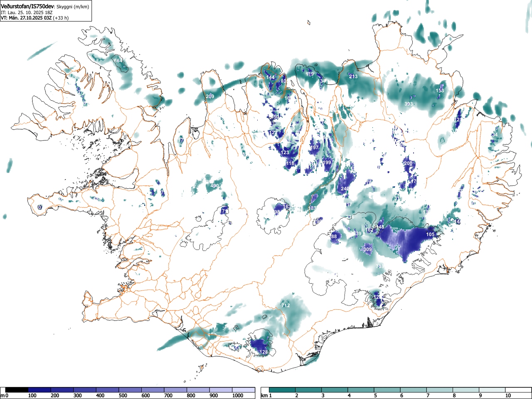Click the map visibility value 664
532x399 pixels.
[x=118, y=61]
